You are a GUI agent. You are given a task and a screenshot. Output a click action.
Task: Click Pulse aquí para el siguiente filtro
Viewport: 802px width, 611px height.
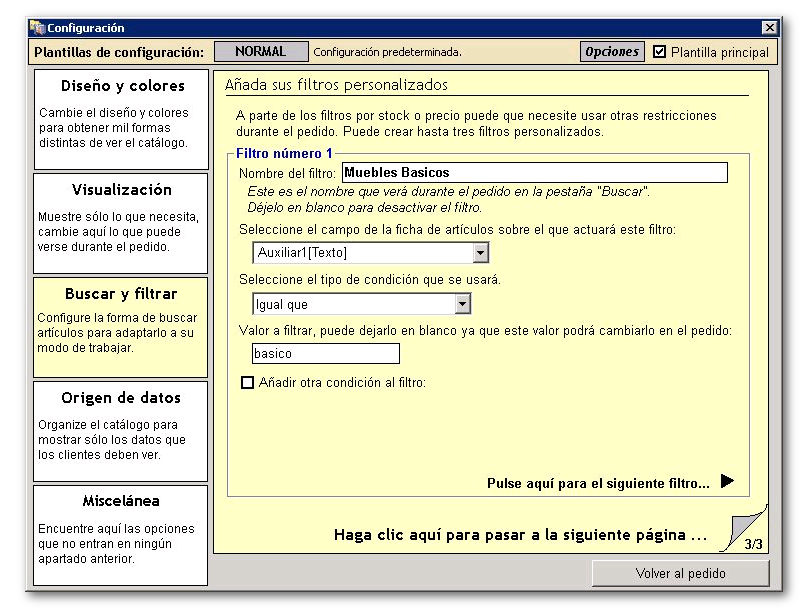[598, 483]
